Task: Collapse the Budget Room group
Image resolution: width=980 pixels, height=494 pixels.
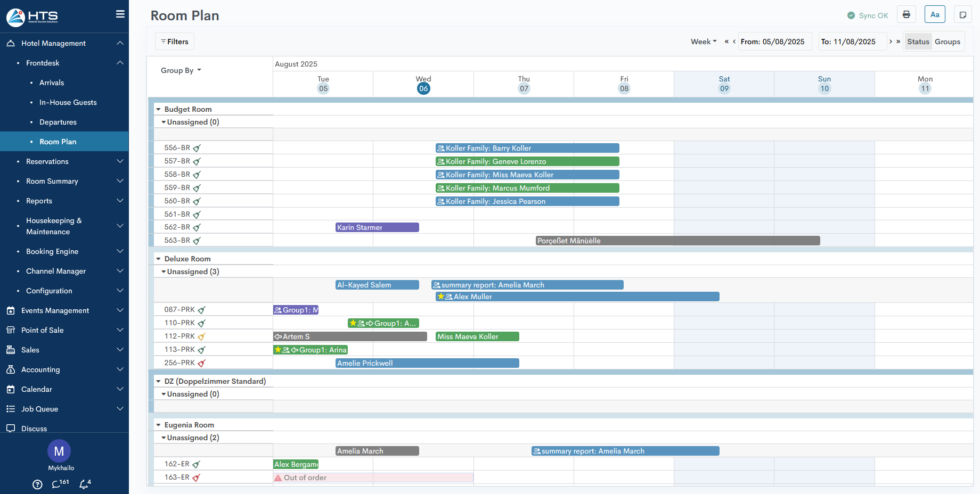Action: coord(159,109)
